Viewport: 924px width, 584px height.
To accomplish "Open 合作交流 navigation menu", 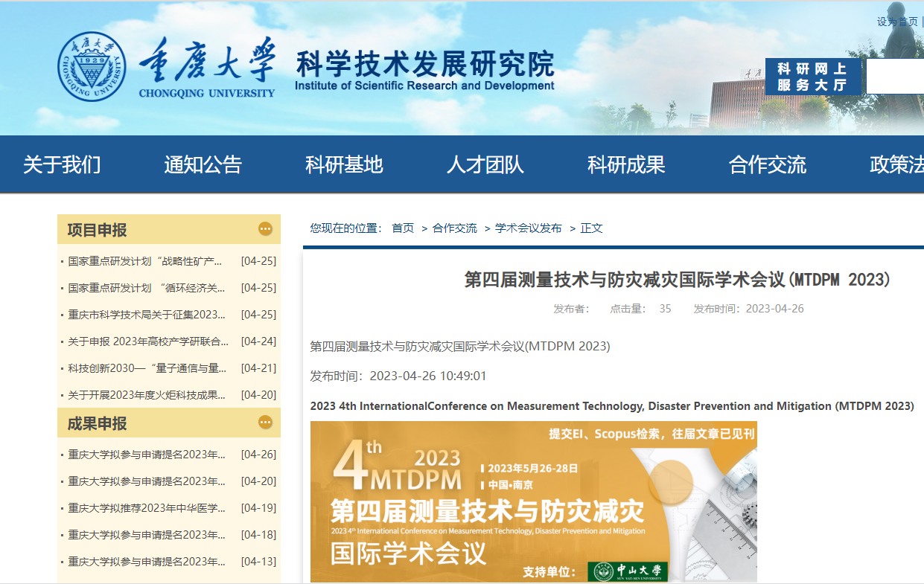I will click(x=768, y=164).
